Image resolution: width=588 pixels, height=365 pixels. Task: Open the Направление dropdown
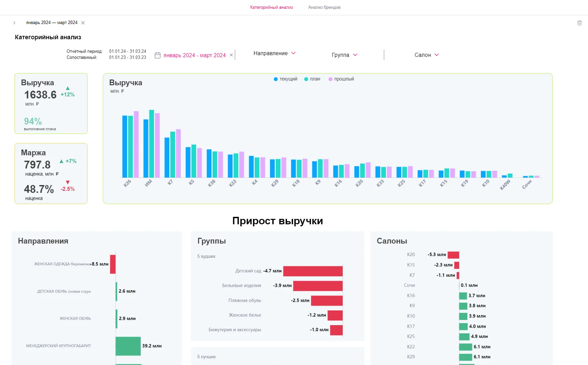(274, 53)
